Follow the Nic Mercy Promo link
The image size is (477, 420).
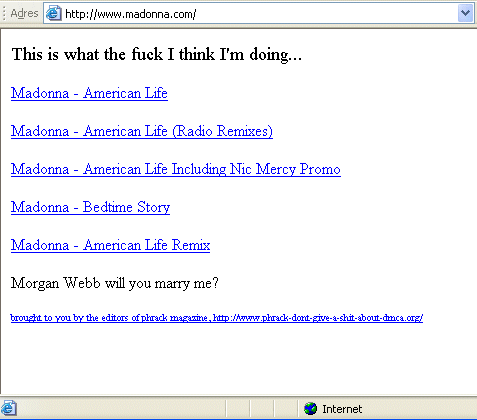(x=176, y=169)
